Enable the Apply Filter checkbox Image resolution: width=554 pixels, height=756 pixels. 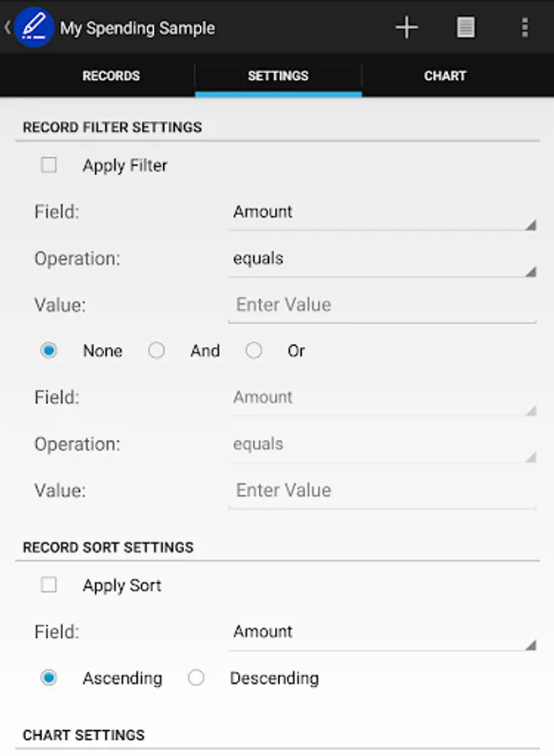(x=49, y=165)
